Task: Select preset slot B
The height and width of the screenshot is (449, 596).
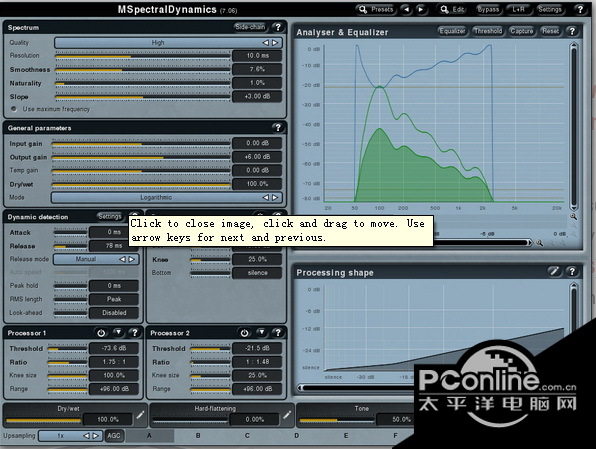Action: point(198,436)
